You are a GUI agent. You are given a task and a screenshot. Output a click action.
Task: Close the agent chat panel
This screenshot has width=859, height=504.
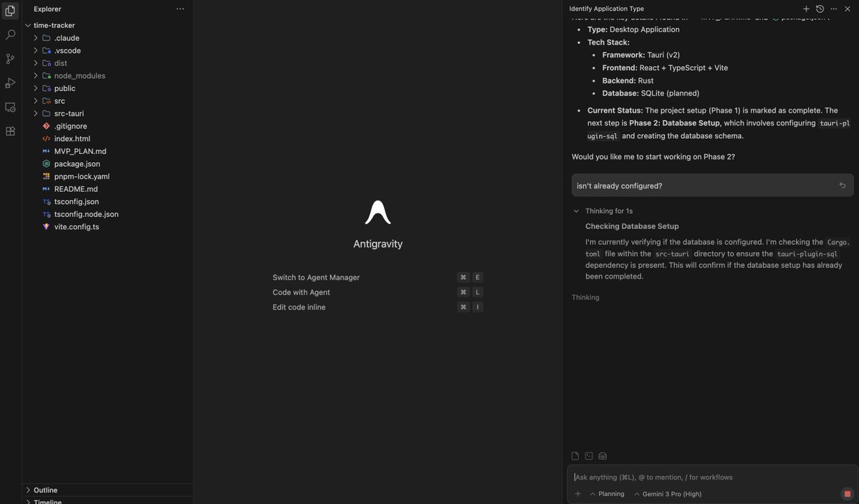tap(848, 9)
